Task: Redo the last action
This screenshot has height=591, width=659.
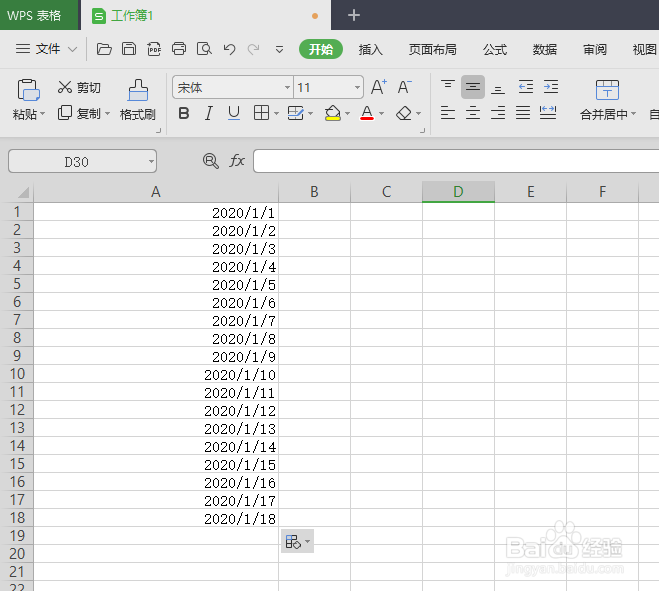Action: [253, 49]
